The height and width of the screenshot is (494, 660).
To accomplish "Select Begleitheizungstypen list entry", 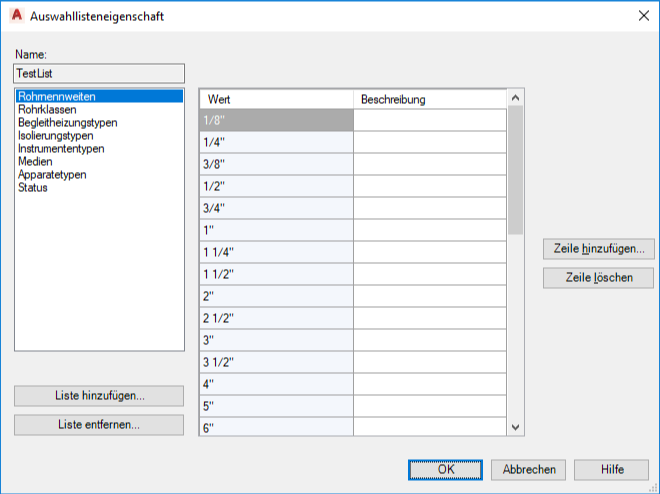I will click(x=67, y=123).
